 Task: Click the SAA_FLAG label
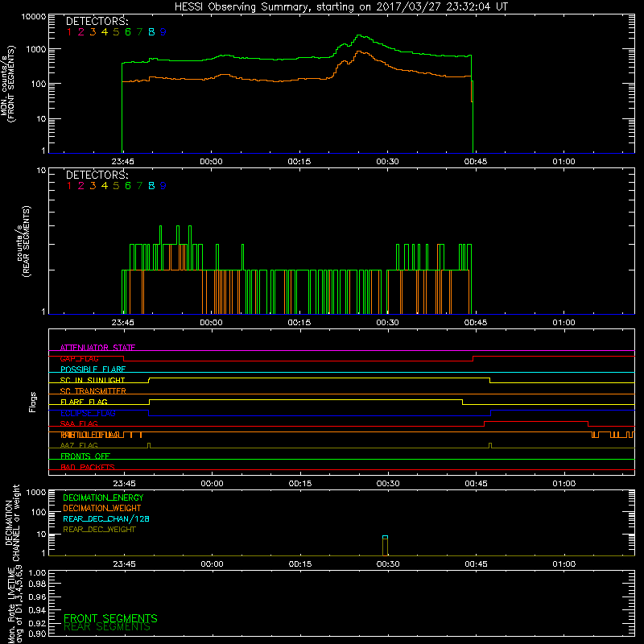[x=79, y=424]
